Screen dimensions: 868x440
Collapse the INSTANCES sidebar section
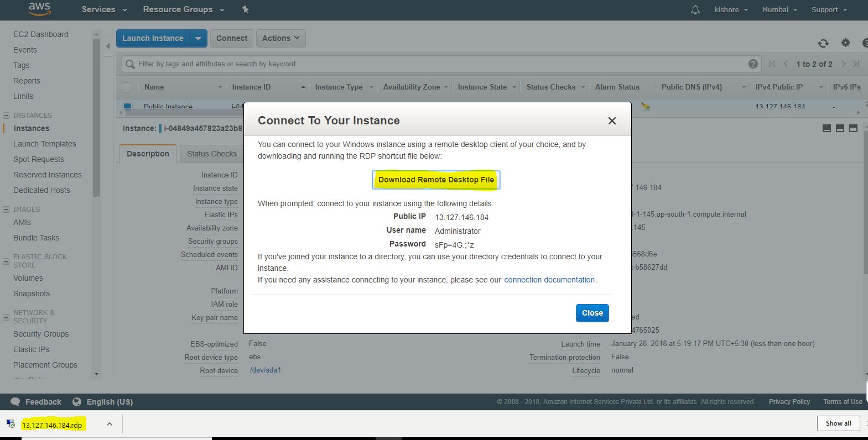click(6, 116)
